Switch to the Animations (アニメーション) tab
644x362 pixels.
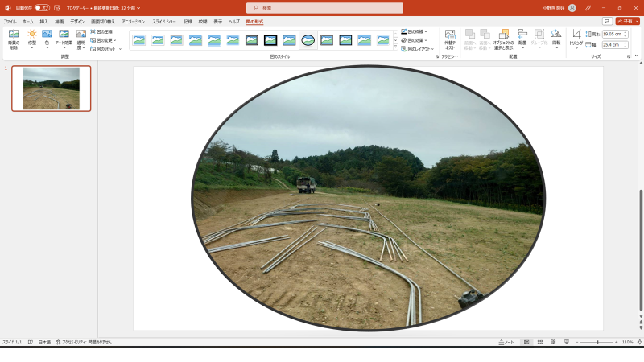pos(133,22)
